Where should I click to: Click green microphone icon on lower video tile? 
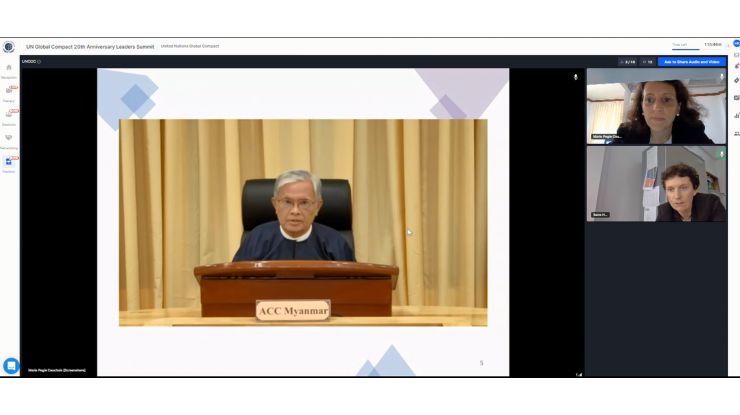721,154
